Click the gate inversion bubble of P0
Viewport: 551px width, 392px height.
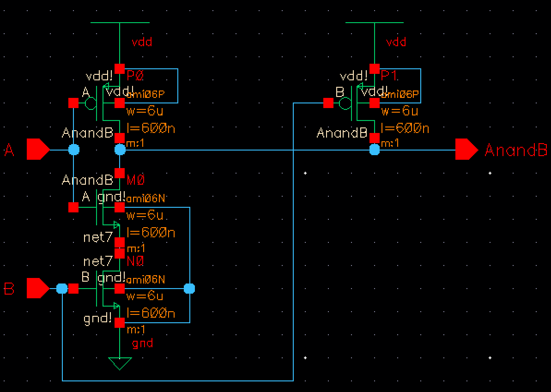point(91,103)
